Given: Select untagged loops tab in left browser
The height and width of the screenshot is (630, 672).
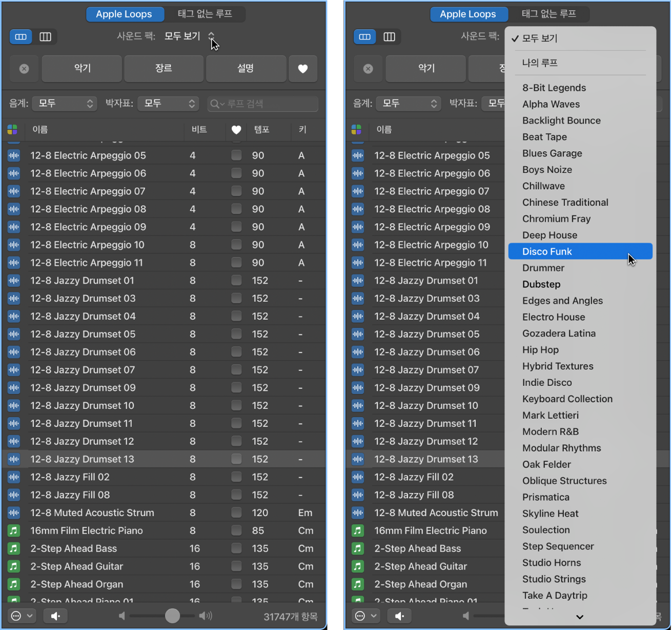Looking at the screenshot, I should coord(205,14).
